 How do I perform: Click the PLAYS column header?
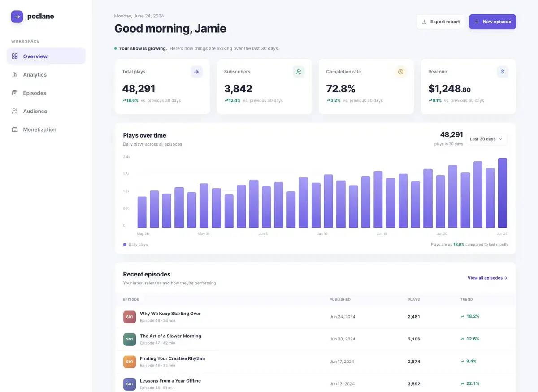point(414,299)
